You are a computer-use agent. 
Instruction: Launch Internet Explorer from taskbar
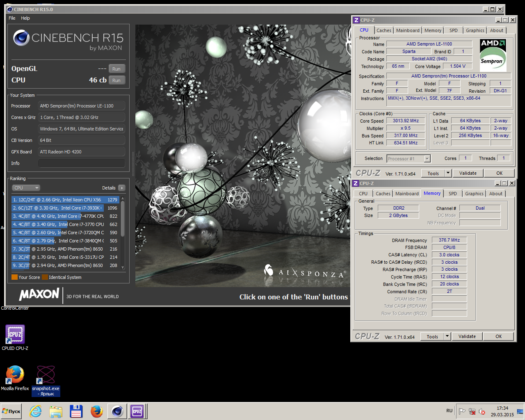click(x=36, y=411)
